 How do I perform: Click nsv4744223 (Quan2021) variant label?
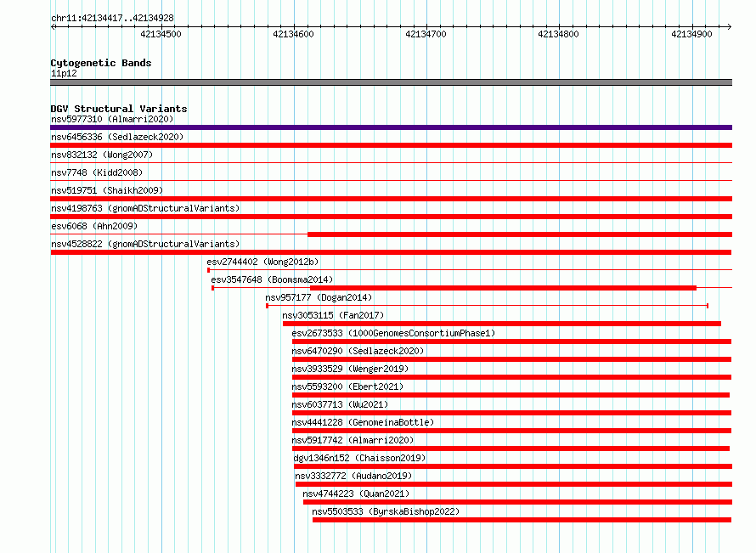coord(356,494)
